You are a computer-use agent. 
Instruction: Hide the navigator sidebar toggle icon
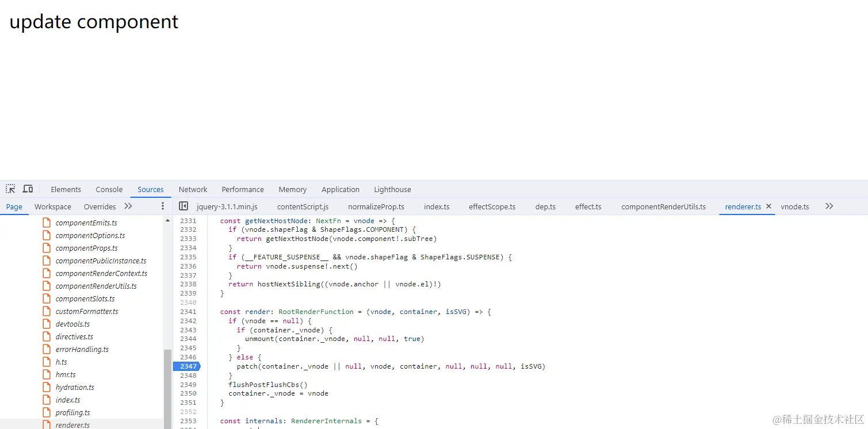[x=183, y=206]
